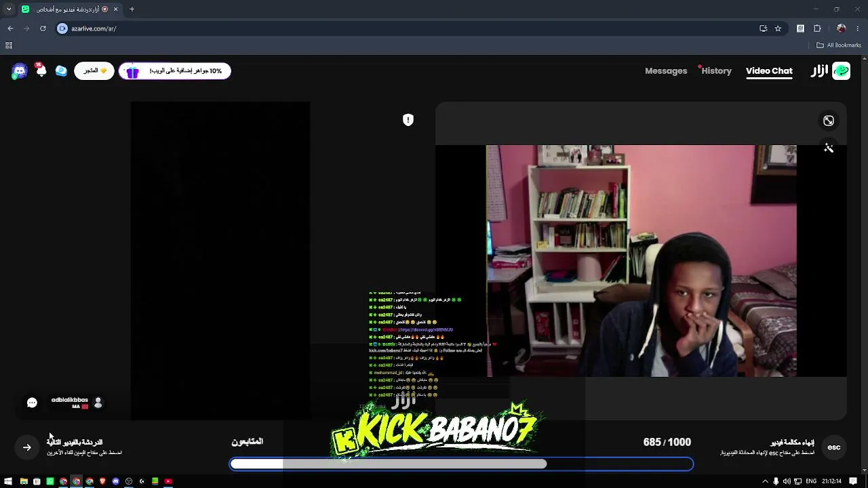This screenshot has height=488, width=868.
Task: Open the 21:12:14 taskbar clock
Action: (832, 481)
